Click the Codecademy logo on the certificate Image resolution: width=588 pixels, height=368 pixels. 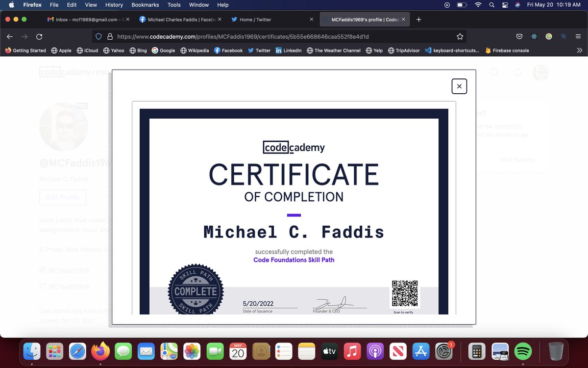pyautogui.click(x=294, y=147)
